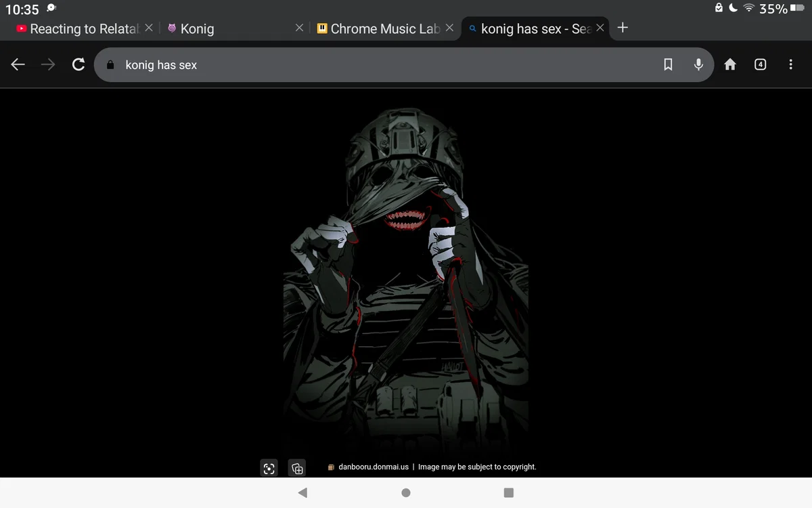This screenshot has height=508, width=812.
Task: Switch to the Konig tab
Action: click(x=197, y=28)
